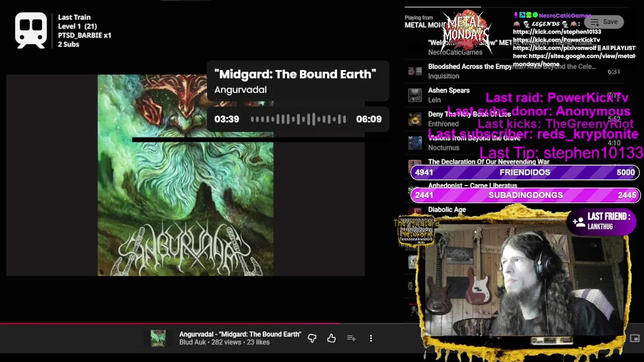The height and width of the screenshot is (362, 644).
Task: Click the 'Last Train' label
Action: pos(74,17)
